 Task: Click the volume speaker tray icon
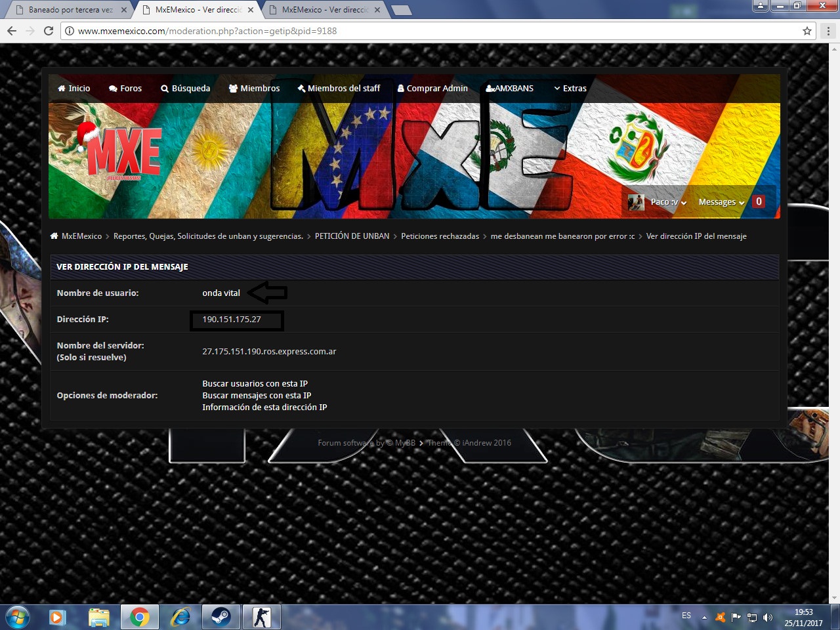point(768,618)
